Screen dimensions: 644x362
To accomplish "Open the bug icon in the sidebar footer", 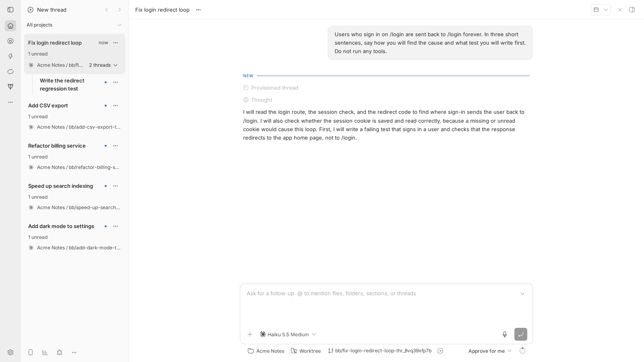I will [60, 352].
